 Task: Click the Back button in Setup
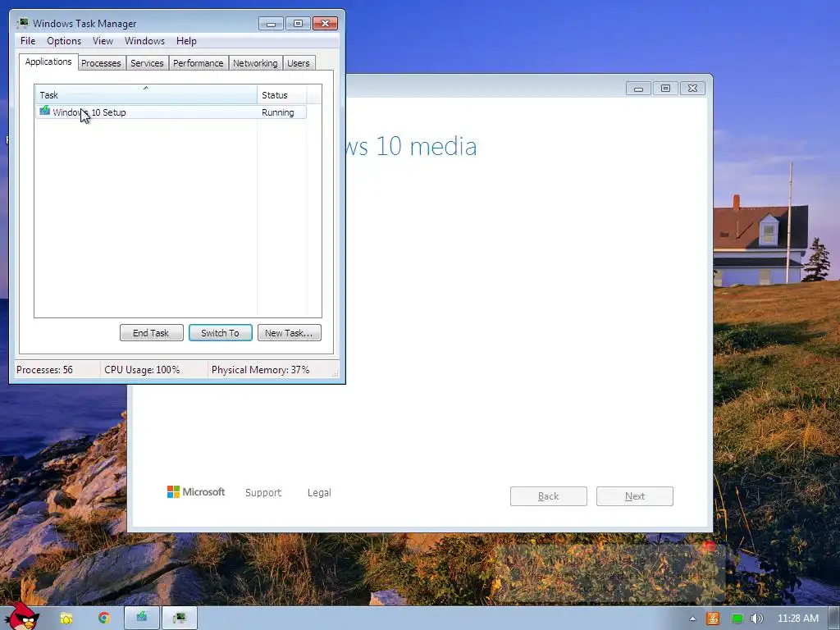(549, 496)
